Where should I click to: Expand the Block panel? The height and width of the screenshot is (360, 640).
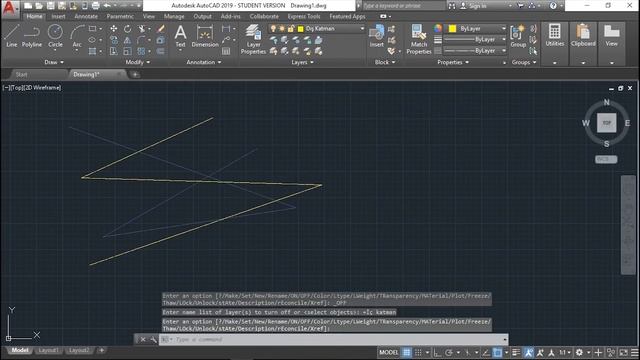385,62
